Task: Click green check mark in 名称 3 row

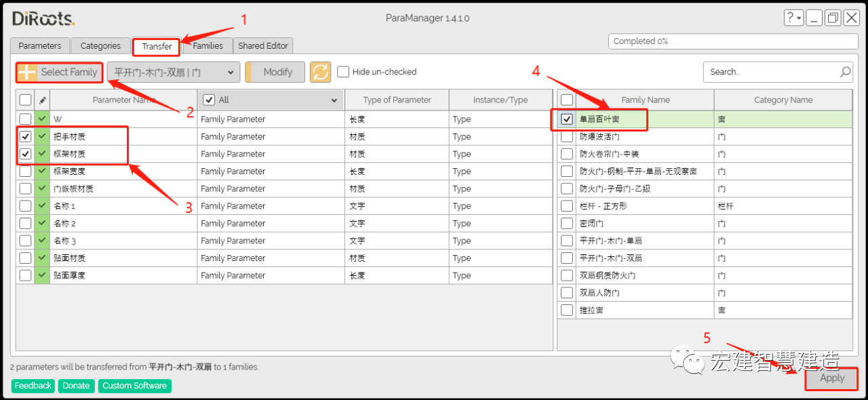Action: pos(42,241)
